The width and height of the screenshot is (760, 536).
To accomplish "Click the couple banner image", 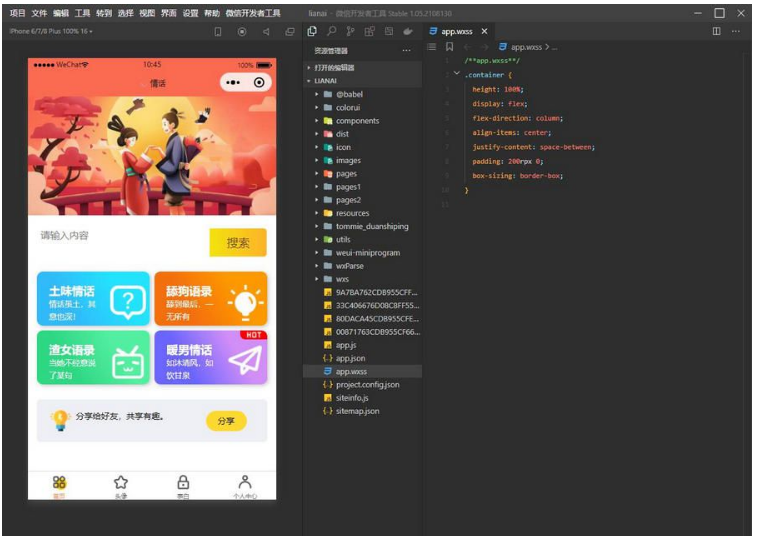I will point(152,155).
